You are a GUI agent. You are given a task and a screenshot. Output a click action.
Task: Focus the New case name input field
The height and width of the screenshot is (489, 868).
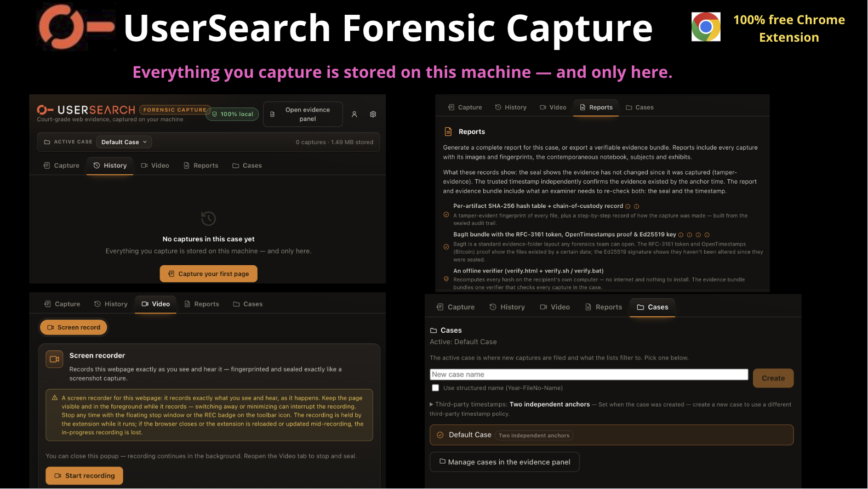pos(589,374)
